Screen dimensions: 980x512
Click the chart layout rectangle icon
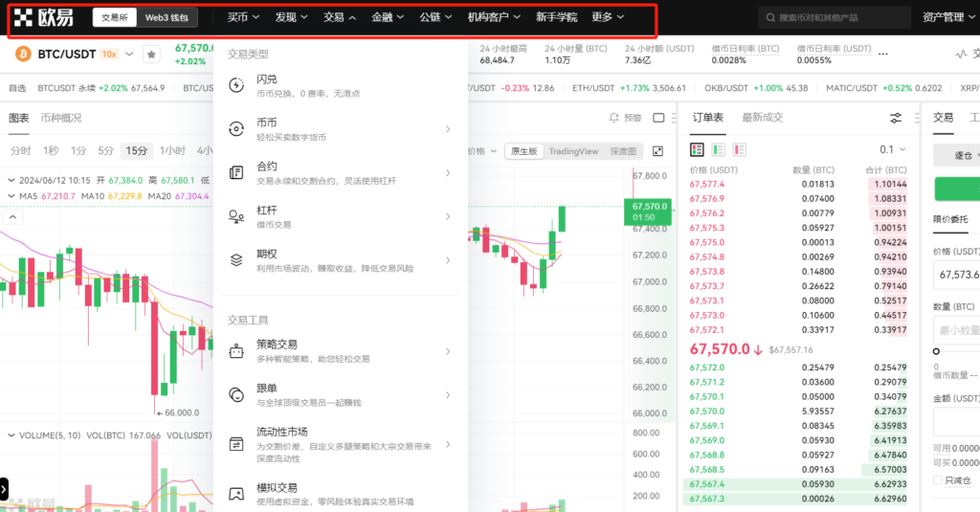coord(658,118)
